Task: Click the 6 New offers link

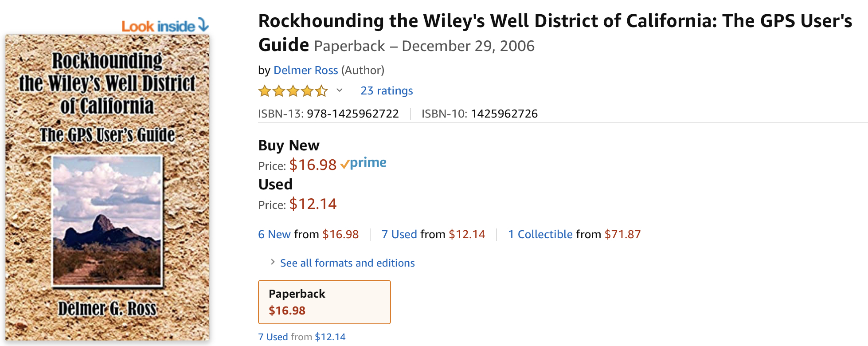Action: tap(274, 234)
